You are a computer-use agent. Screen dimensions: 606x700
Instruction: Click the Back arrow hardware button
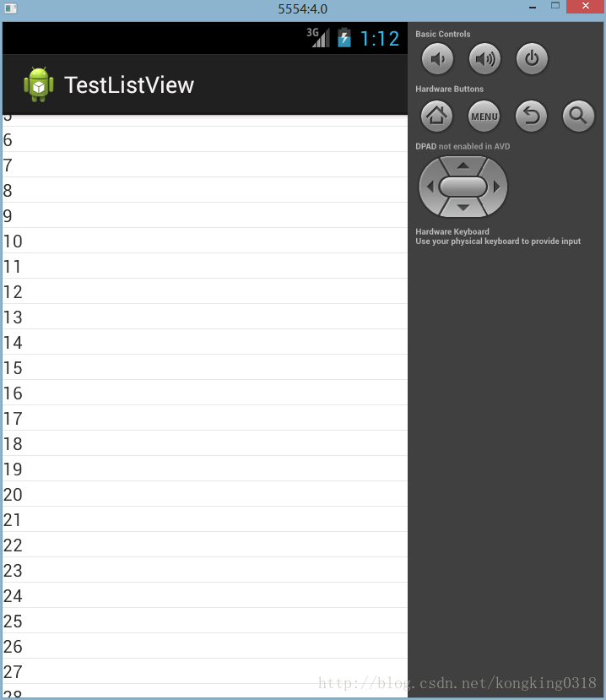pyautogui.click(x=531, y=116)
